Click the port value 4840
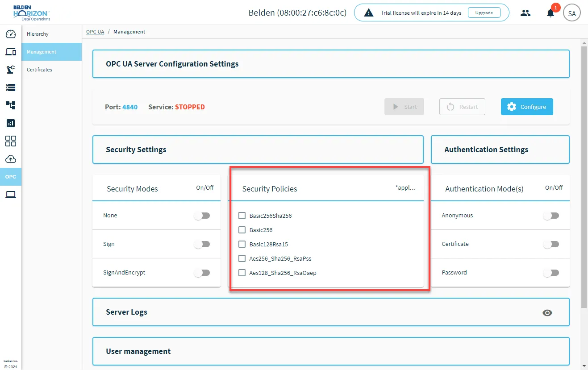Viewport: 588px width, 370px height. (x=130, y=107)
